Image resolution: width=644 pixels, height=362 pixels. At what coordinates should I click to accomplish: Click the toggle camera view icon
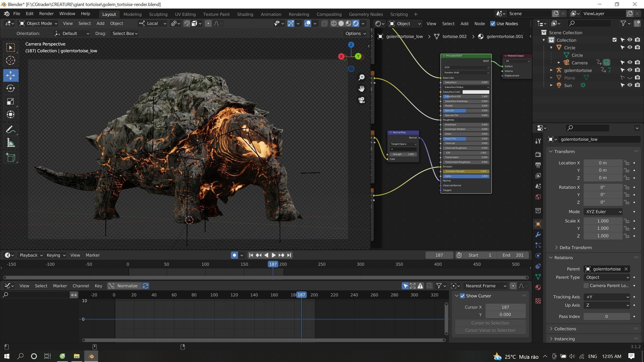pyautogui.click(x=361, y=100)
